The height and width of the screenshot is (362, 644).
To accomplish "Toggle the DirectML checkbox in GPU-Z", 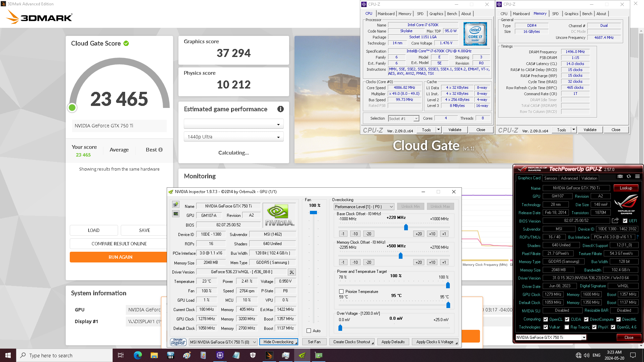I will [619, 319].
